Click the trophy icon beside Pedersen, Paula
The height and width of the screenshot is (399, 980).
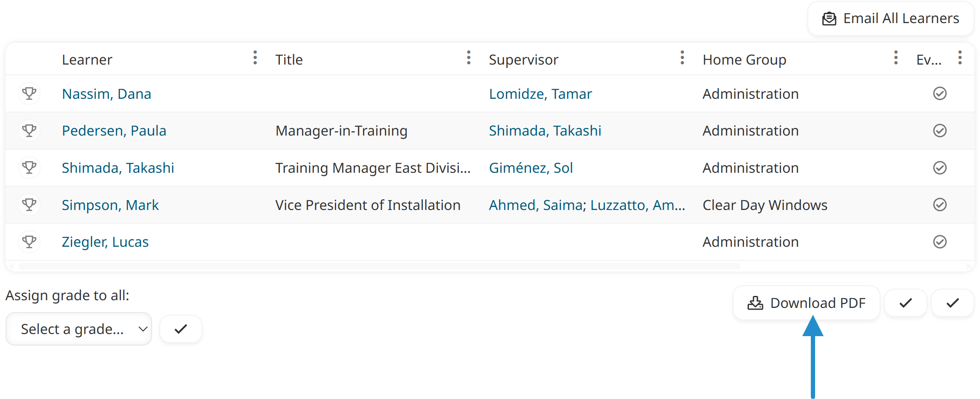29,130
